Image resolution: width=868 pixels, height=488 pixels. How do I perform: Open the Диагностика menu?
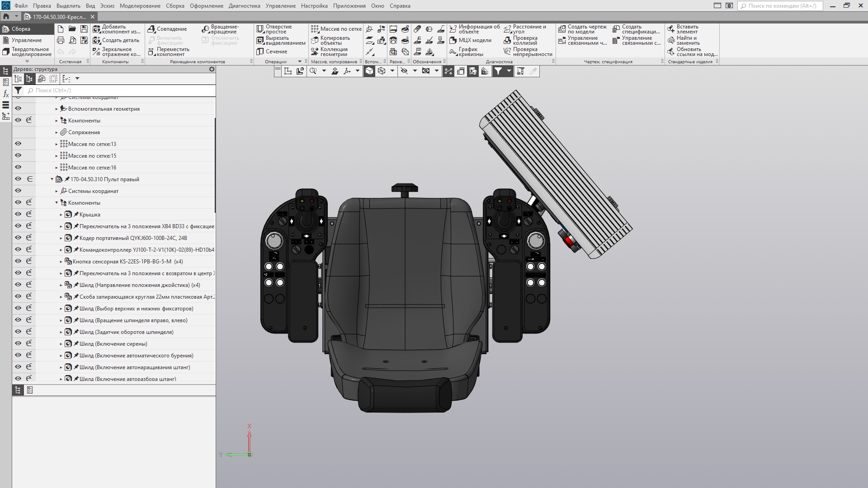[244, 6]
